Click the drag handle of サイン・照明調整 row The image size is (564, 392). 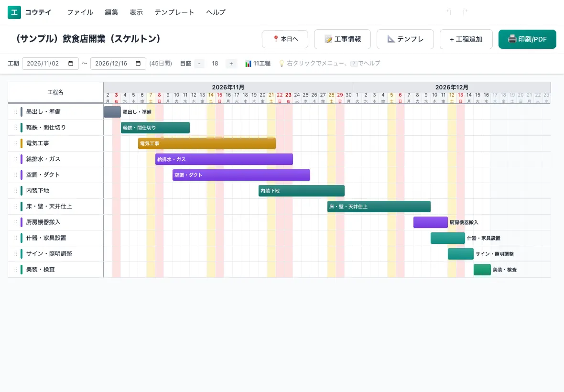point(15,253)
